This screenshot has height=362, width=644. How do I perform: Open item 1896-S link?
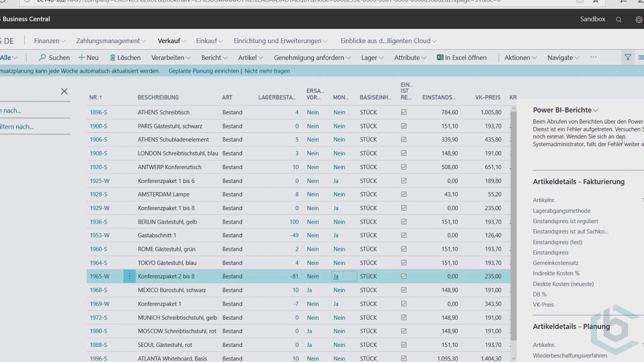[x=98, y=112]
